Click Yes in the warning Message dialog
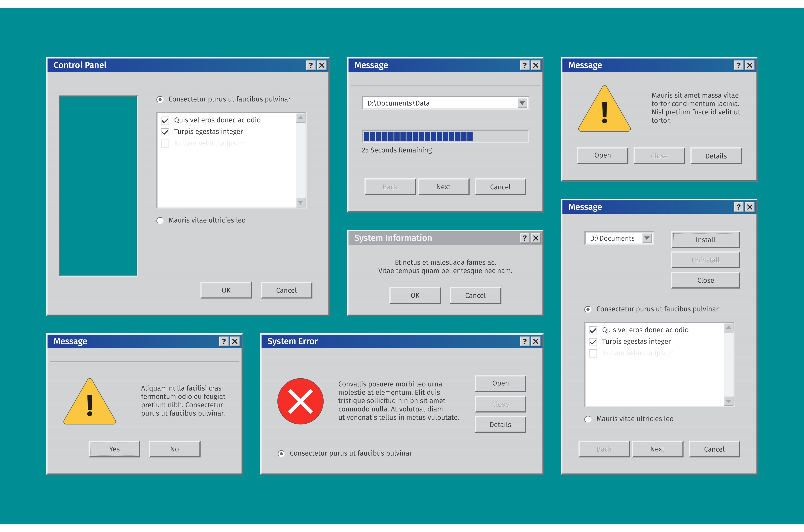804x532 pixels. [114, 449]
